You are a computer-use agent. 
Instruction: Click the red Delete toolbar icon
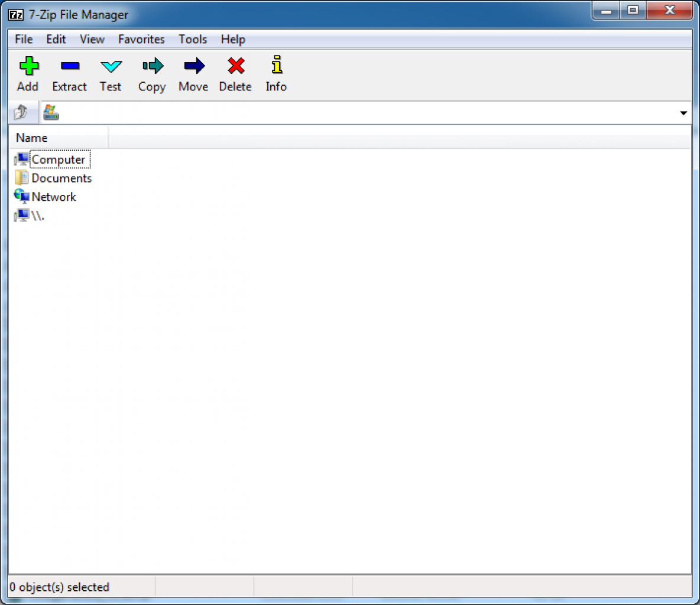point(236,66)
